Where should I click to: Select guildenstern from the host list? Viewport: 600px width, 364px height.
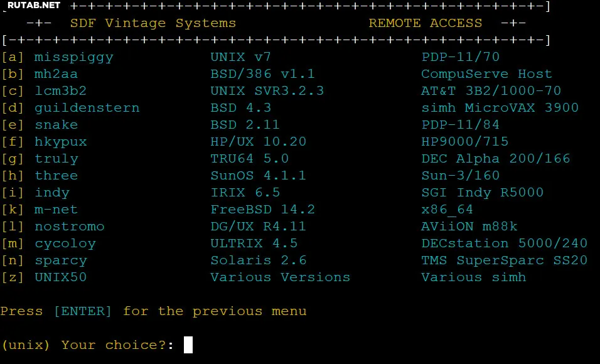coord(87,108)
